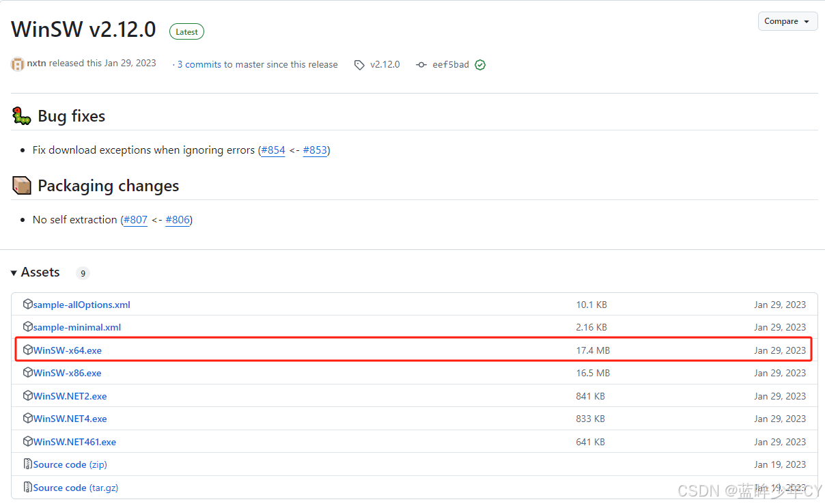
Task: Download WinSW.NET461.exe
Action: pos(74,442)
